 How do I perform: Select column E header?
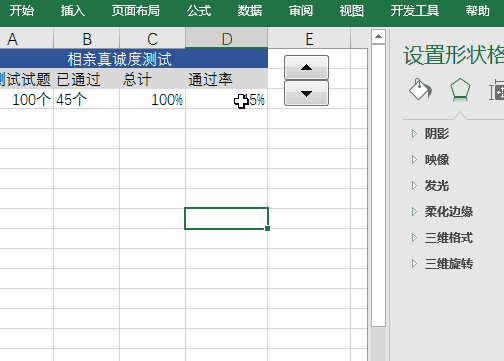tap(309, 39)
